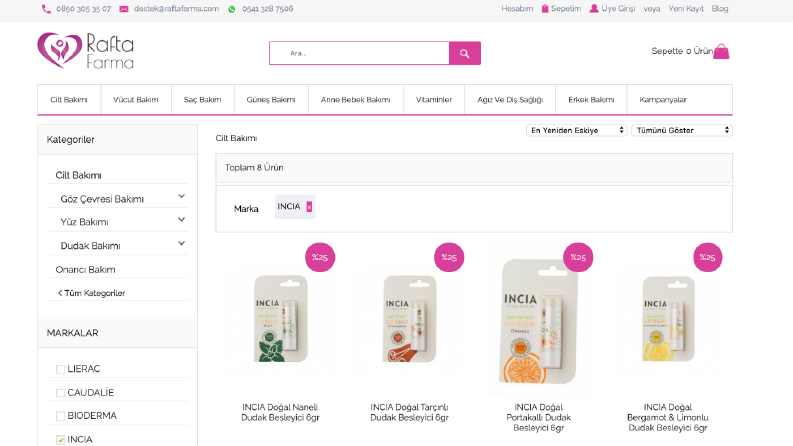Click the Toplam 8 Ürün text
The image size is (793, 446).
[254, 167]
